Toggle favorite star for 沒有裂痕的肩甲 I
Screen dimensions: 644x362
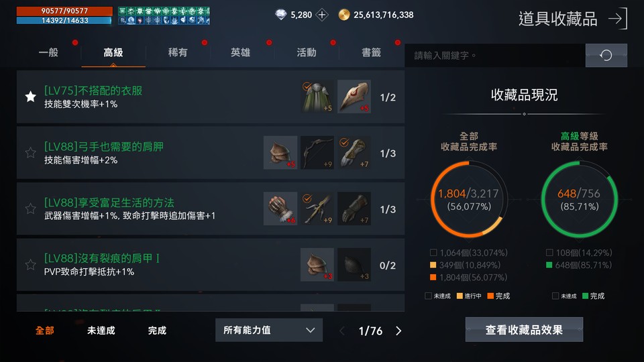tap(30, 264)
